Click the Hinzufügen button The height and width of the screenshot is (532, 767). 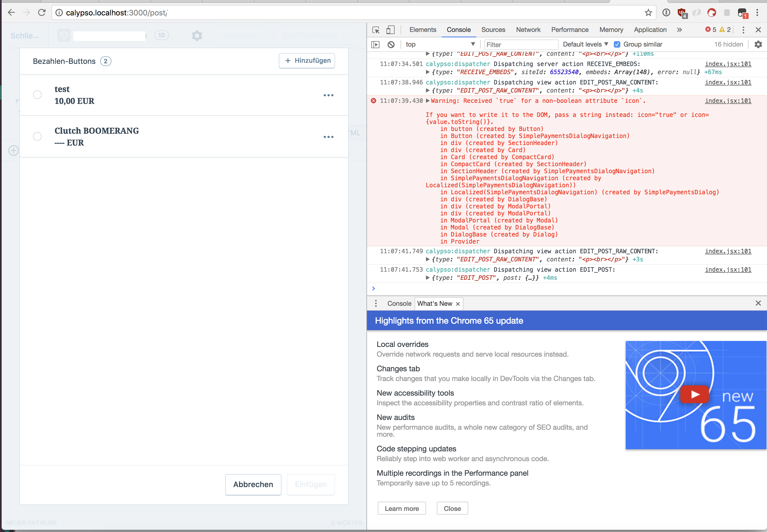pyautogui.click(x=307, y=61)
